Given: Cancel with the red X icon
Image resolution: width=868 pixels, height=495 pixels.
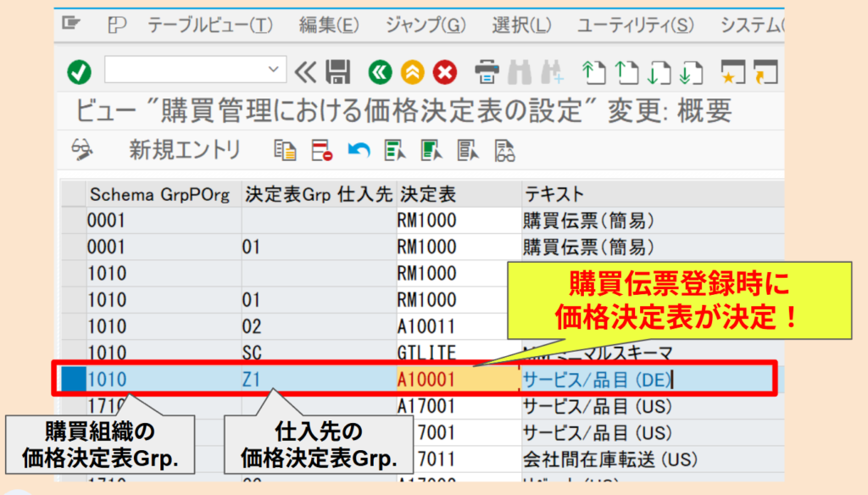Looking at the screenshot, I should pos(445,73).
